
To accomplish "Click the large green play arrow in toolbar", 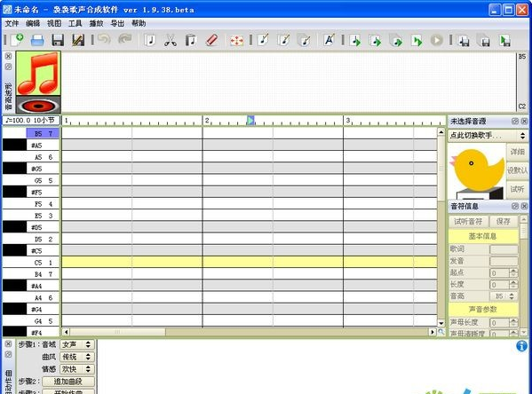I will pos(417,41).
